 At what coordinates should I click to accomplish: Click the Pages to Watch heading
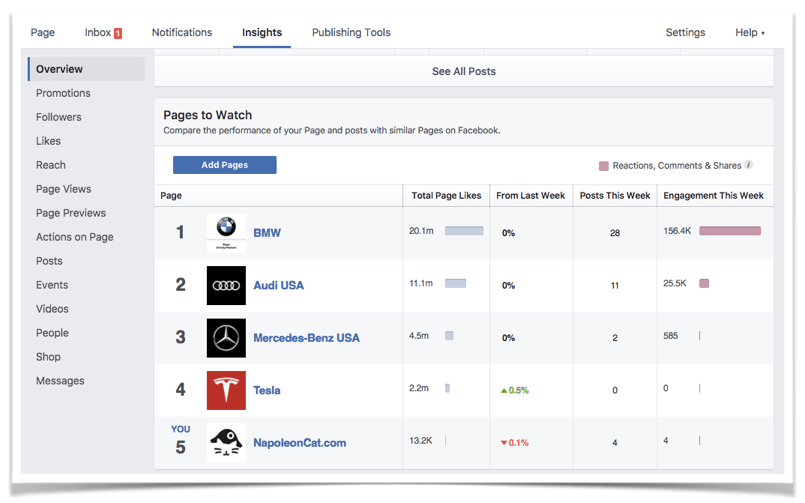207,115
